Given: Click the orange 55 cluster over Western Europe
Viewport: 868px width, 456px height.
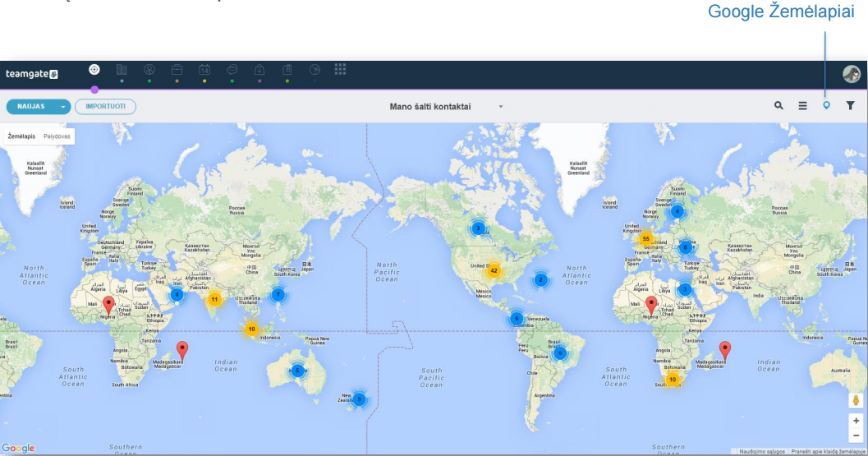Looking at the screenshot, I should point(645,239).
